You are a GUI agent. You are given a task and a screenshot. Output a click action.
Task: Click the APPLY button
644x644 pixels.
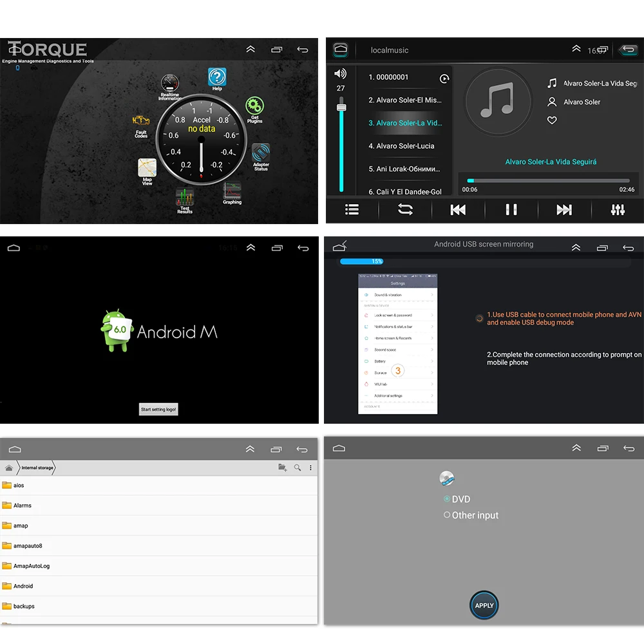(x=484, y=605)
